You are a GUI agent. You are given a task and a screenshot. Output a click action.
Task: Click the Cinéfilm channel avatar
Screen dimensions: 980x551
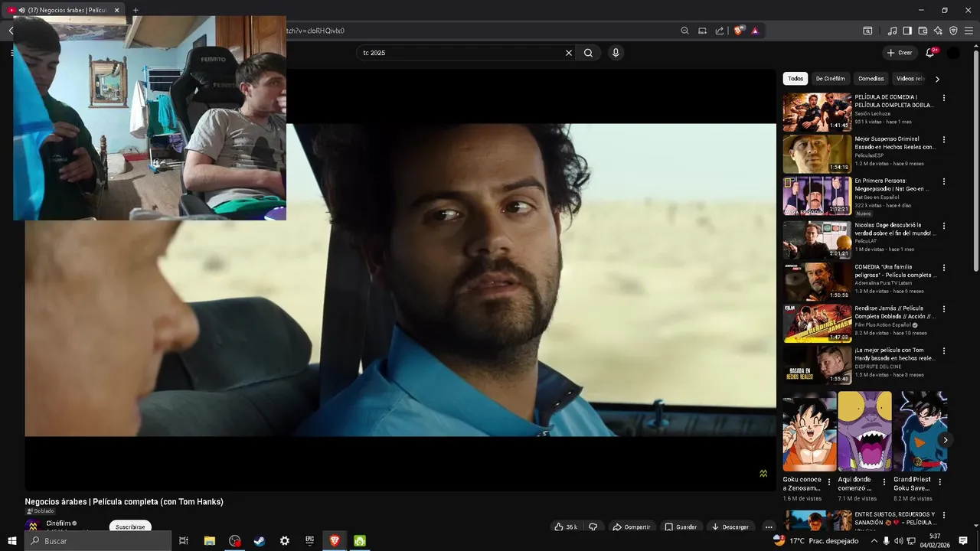coord(33,527)
